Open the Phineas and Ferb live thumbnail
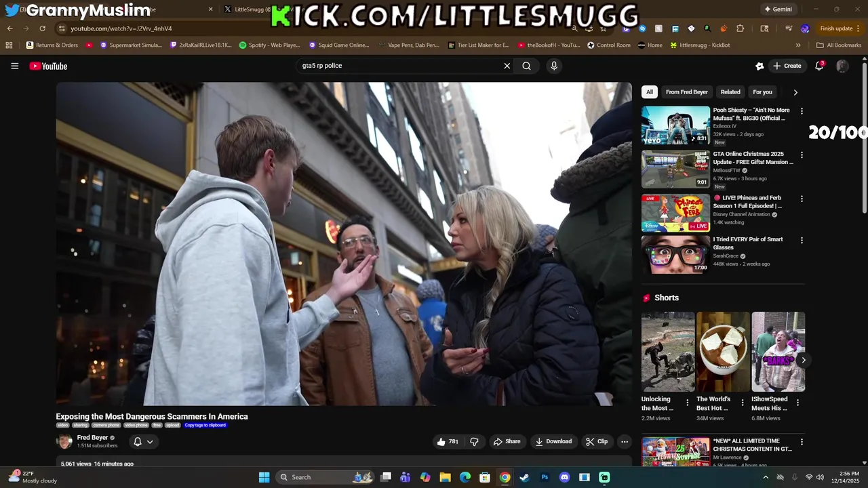The image size is (868, 488). (x=675, y=213)
